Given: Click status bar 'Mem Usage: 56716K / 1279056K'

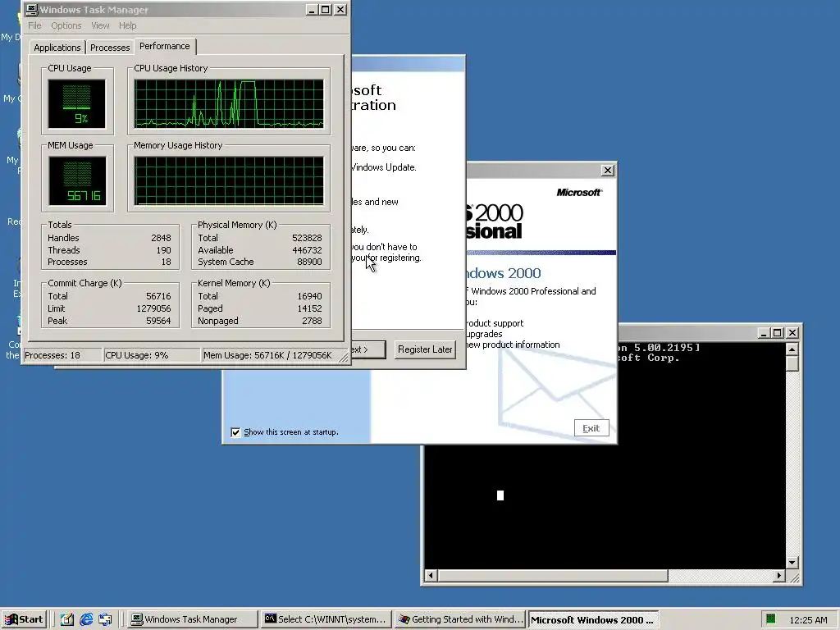Looking at the screenshot, I should [x=268, y=355].
